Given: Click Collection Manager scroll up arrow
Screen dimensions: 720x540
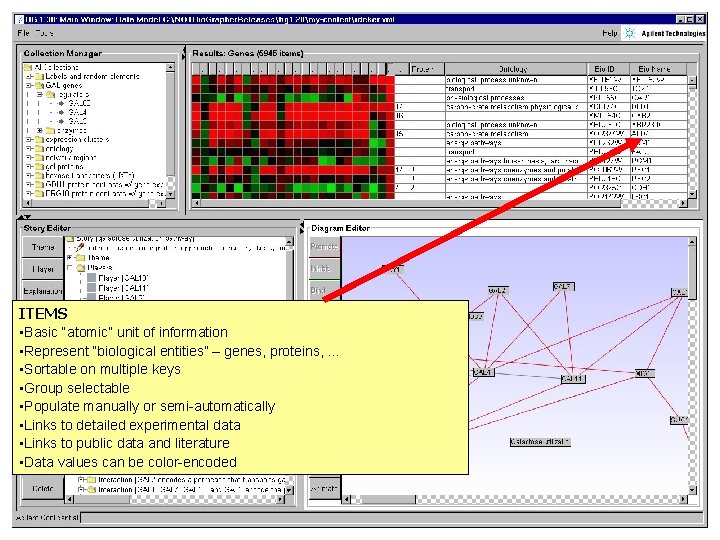Looking at the screenshot, I should pos(170,68).
